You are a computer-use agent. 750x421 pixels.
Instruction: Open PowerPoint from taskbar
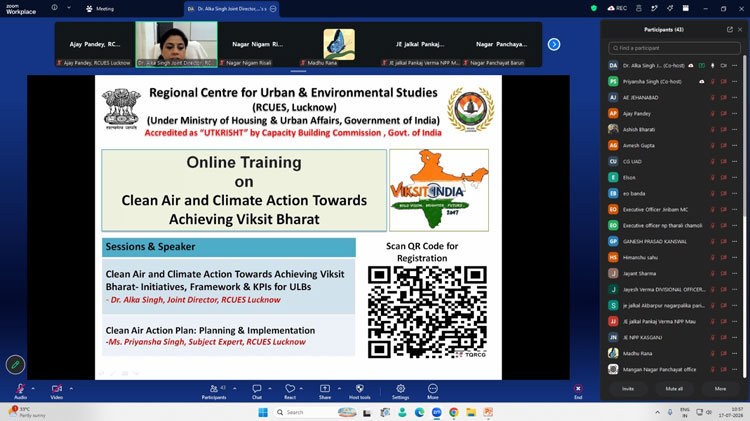pyautogui.click(x=488, y=412)
